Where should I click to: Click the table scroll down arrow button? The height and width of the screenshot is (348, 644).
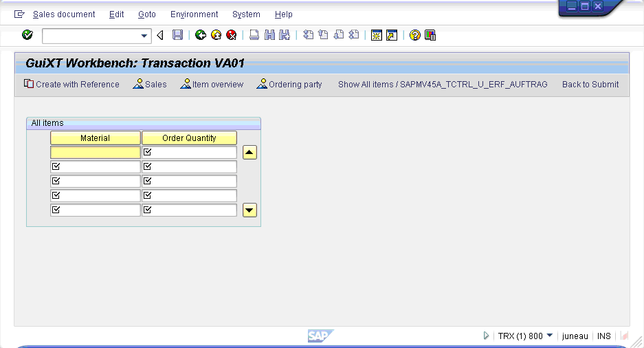[249, 210]
